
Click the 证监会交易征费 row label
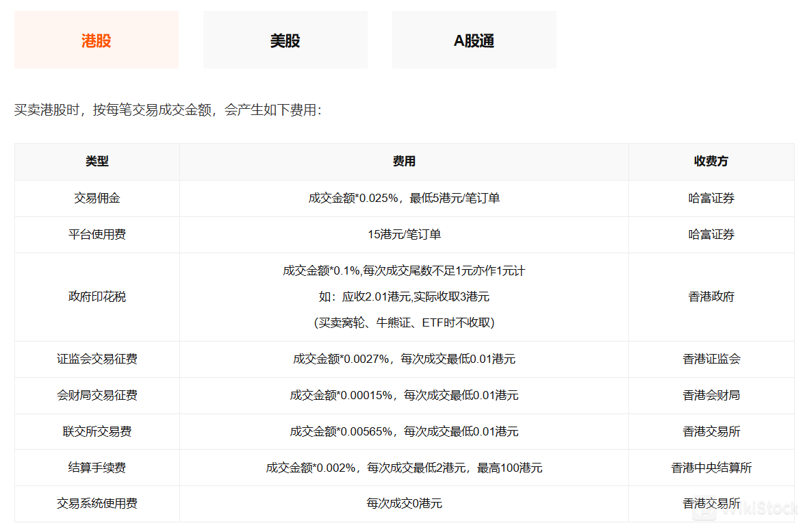tap(96, 359)
